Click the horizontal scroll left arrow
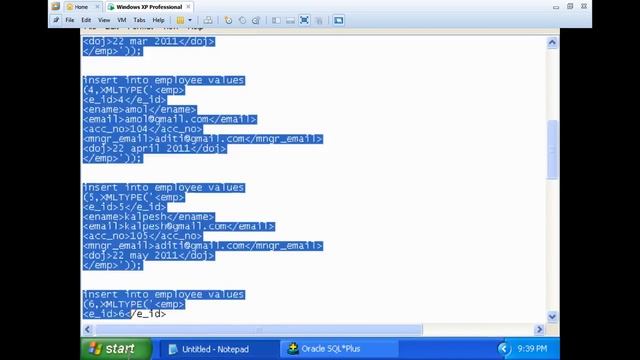640x360 pixels. 88,329
